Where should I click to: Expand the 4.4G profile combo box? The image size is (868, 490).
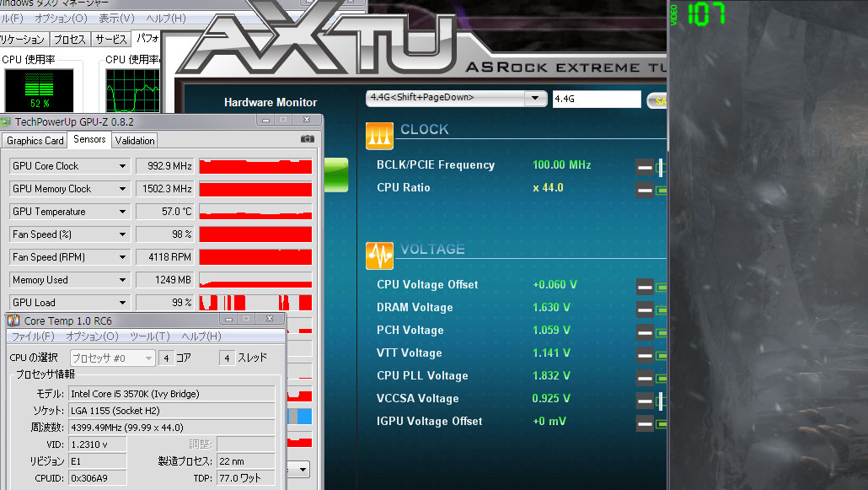pyautogui.click(x=535, y=98)
